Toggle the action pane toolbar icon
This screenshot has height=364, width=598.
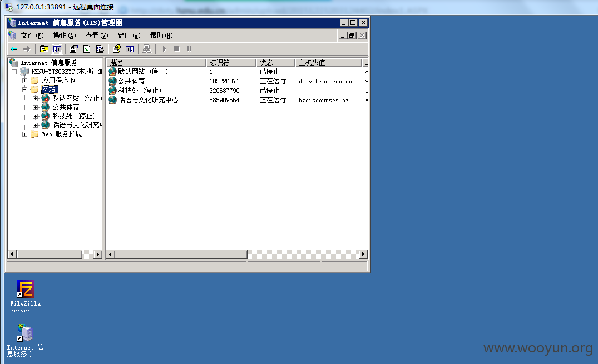pyautogui.click(x=130, y=49)
